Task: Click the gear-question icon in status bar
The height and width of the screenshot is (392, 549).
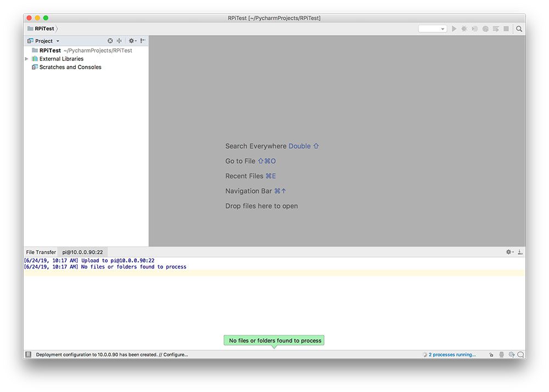Action: tap(511, 355)
